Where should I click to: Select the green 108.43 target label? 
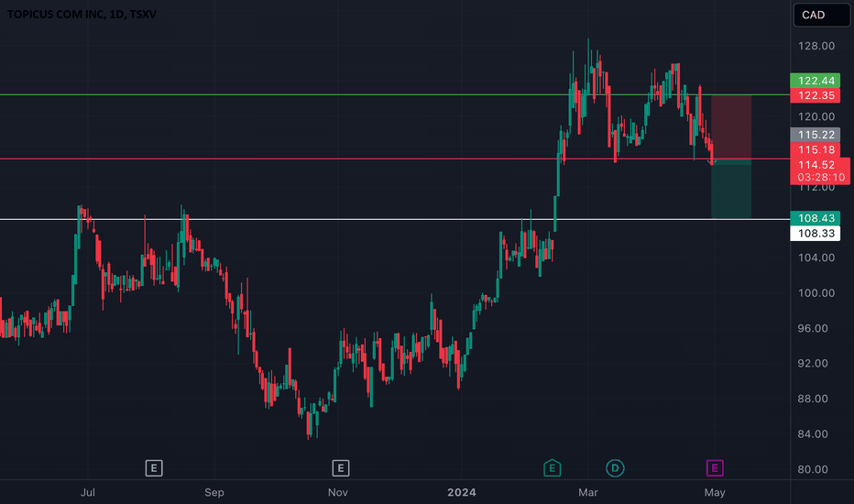816,218
